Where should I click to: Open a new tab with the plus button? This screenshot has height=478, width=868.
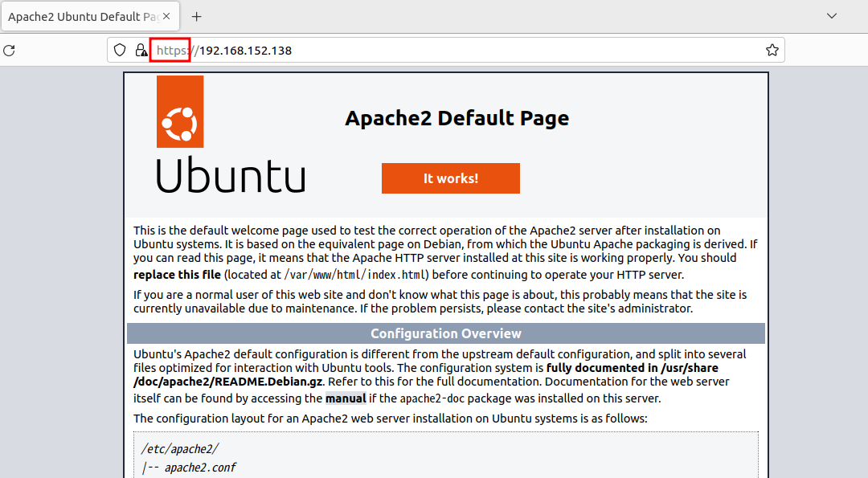click(x=197, y=17)
